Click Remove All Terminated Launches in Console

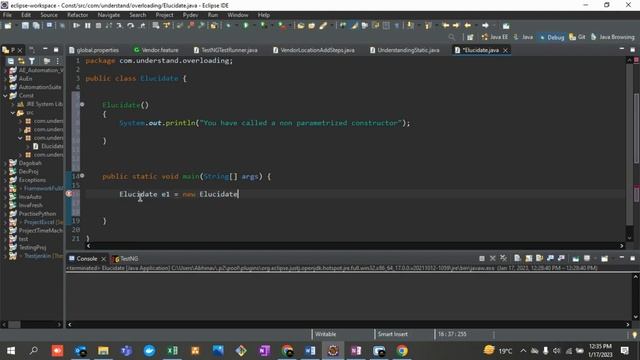click(503, 258)
